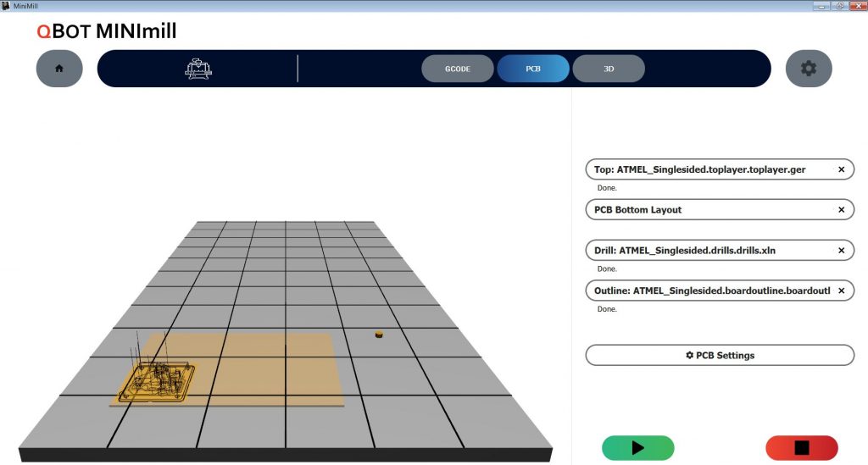This screenshot has width=868, height=465.
Task: Click the home icon button
Action: point(59,69)
